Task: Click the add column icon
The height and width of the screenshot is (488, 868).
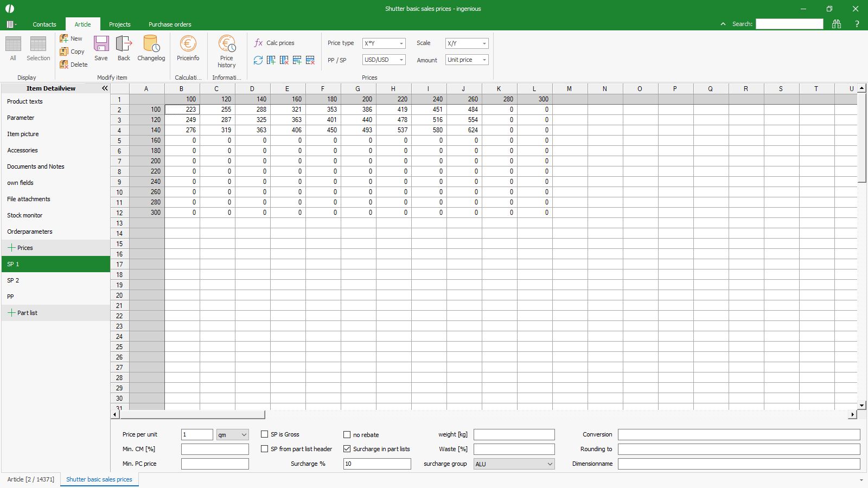Action: point(271,60)
